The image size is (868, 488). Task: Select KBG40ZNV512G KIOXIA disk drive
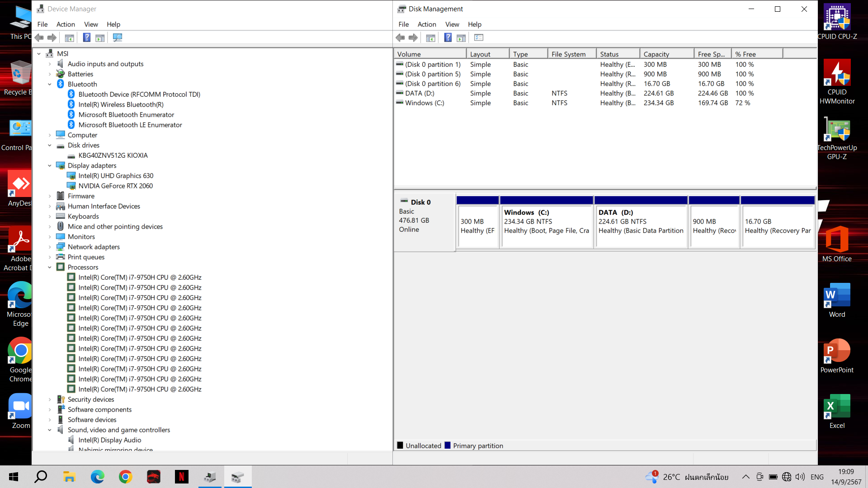click(113, 155)
